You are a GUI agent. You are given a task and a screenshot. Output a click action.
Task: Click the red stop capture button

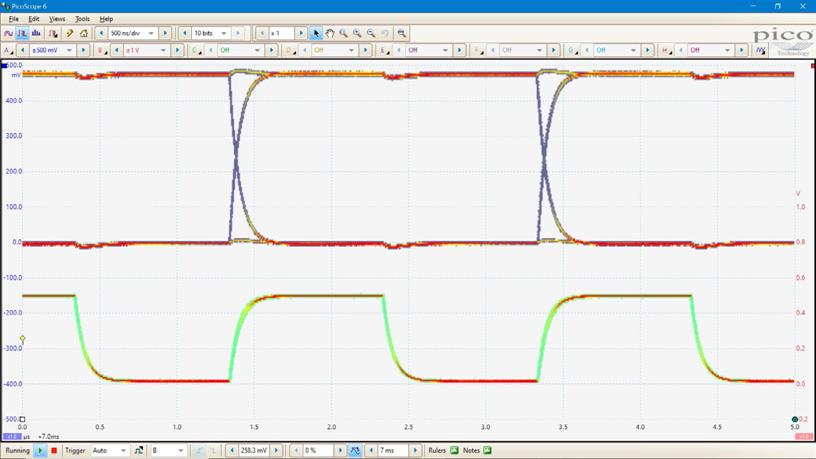pos(54,451)
